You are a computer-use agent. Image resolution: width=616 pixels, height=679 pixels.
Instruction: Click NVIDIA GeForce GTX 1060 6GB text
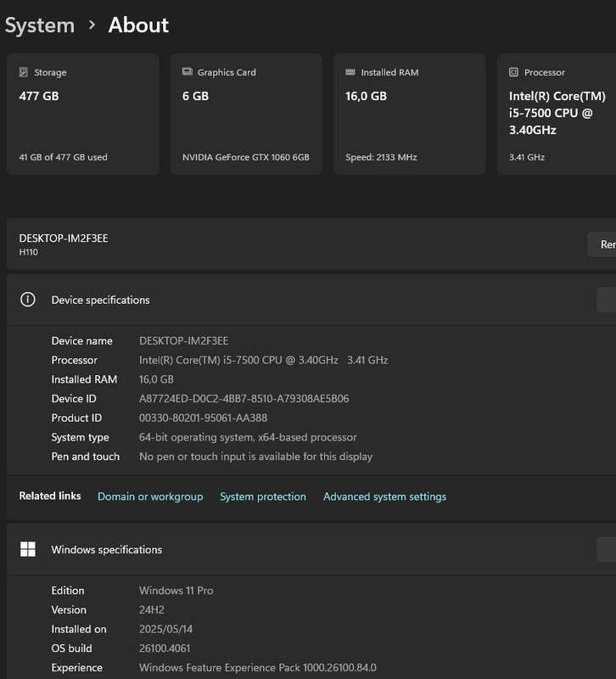pyautogui.click(x=246, y=157)
